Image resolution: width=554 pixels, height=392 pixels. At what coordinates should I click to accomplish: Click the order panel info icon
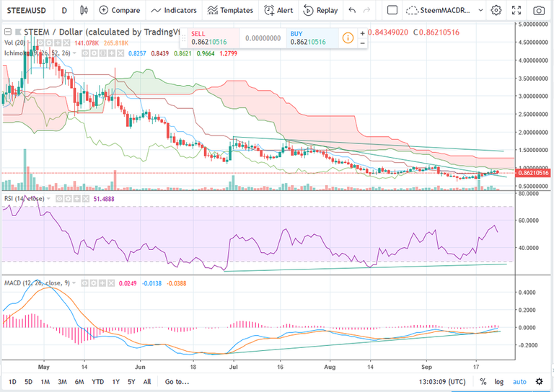[x=348, y=37]
